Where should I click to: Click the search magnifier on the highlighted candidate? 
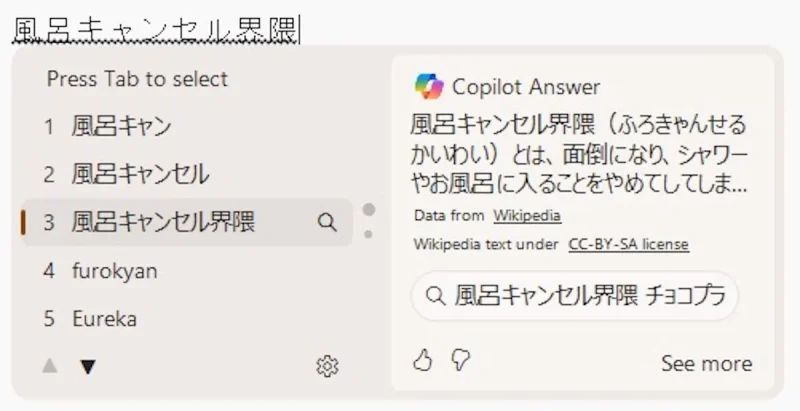[x=327, y=222]
